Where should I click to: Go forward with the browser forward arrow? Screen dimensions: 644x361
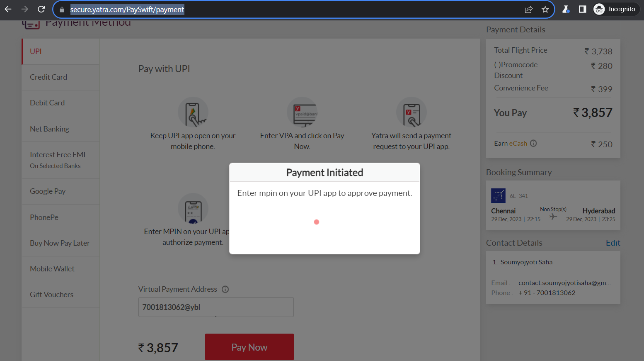coord(24,9)
